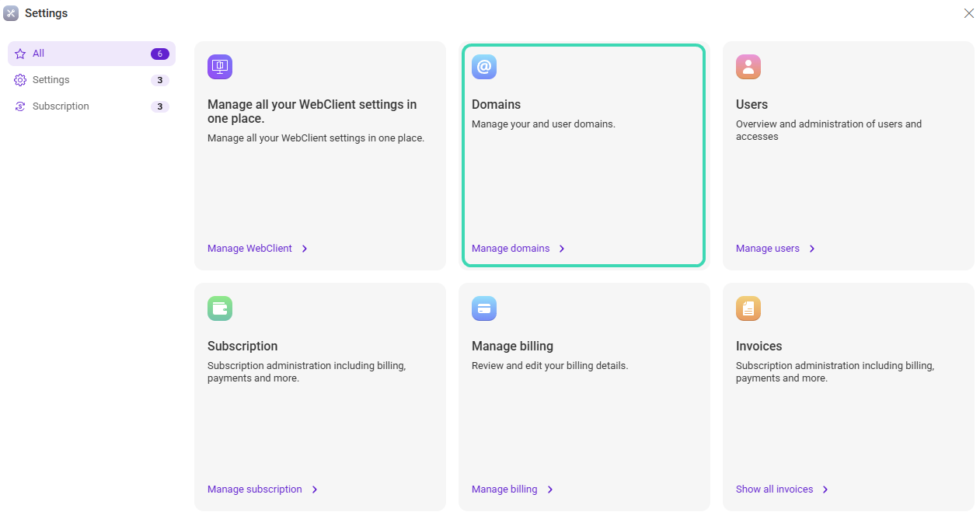Image resolution: width=980 pixels, height=519 pixels.
Task: Click the app logo in the title bar
Action: coord(12,13)
